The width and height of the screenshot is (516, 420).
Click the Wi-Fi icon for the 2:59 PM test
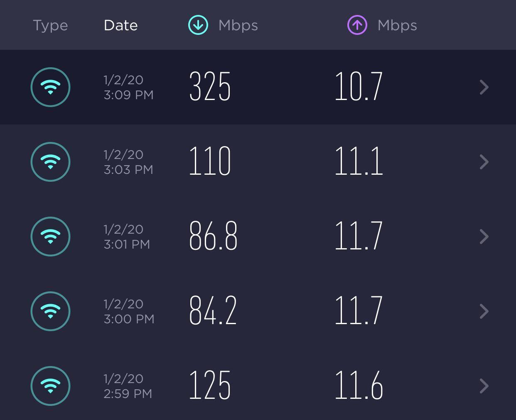pyautogui.click(x=50, y=386)
